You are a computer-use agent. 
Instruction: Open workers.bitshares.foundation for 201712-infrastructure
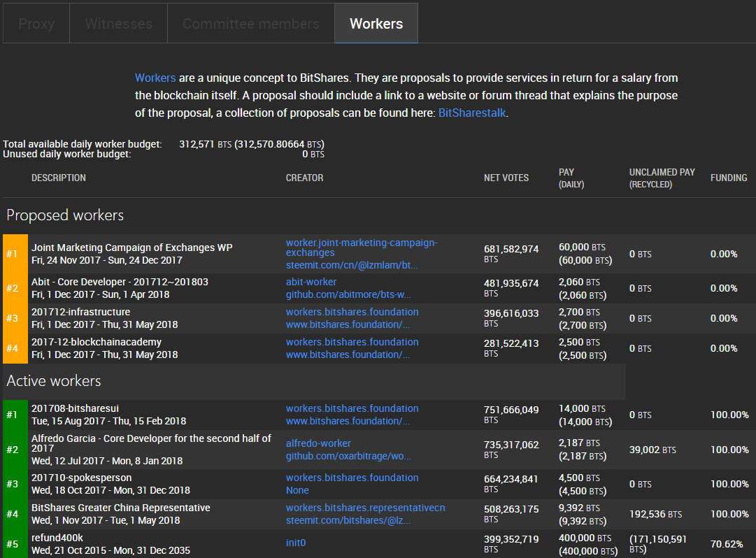coord(352,312)
